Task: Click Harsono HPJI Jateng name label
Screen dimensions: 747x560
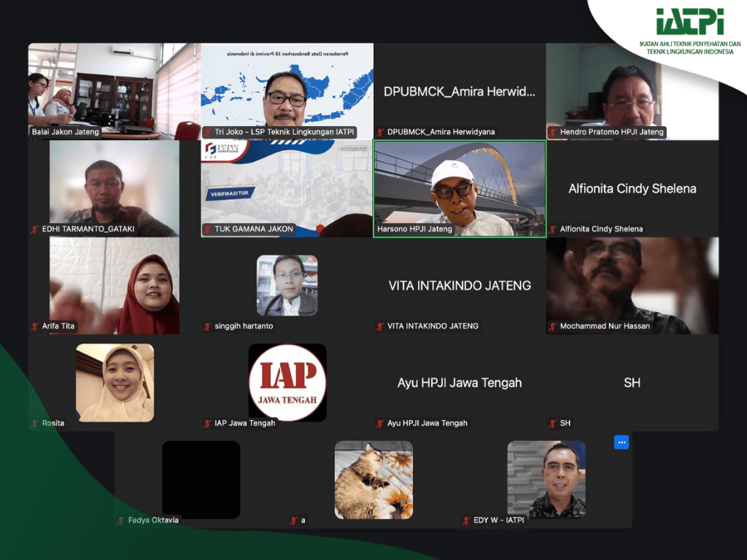Action: tap(414, 229)
